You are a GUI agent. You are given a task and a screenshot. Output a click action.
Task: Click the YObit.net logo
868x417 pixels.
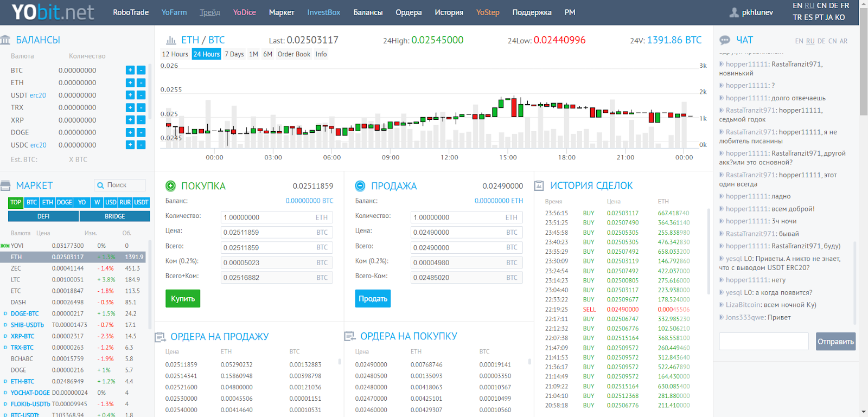click(53, 12)
